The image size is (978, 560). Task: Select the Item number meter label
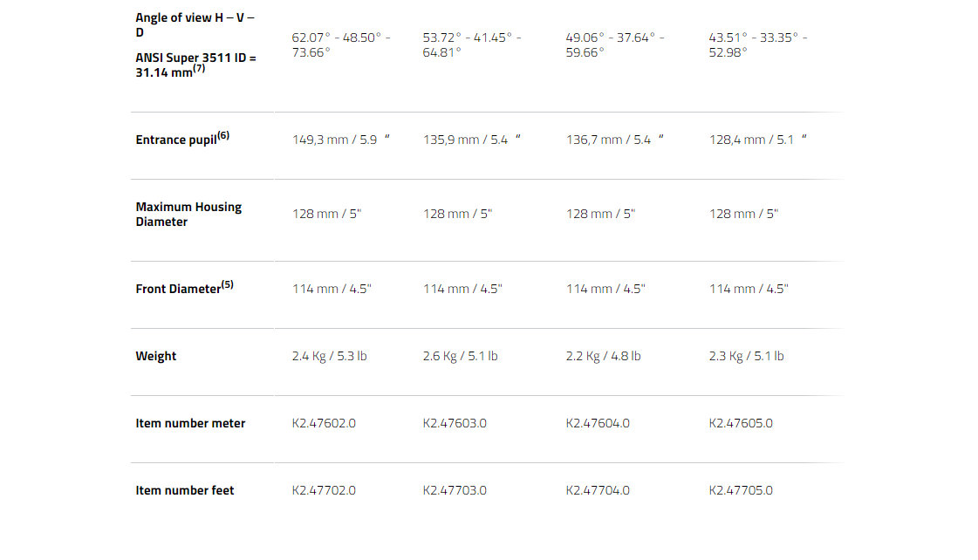[190, 423]
